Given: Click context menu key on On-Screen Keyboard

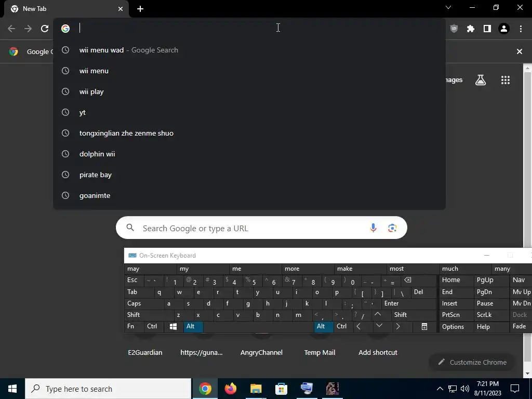Looking at the screenshot, I should click(424, 326).
